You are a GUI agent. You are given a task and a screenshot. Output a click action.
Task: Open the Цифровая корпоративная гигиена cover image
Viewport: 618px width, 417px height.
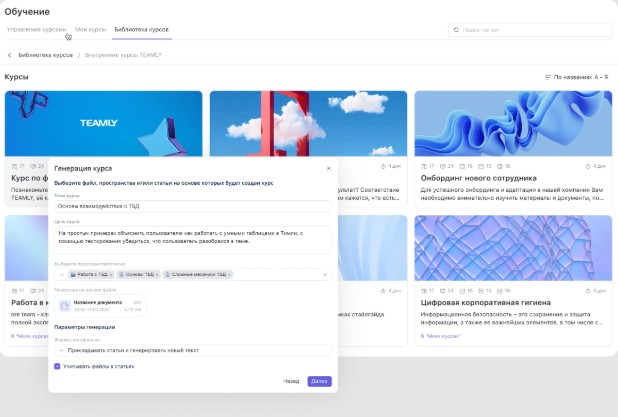(513, 248)
